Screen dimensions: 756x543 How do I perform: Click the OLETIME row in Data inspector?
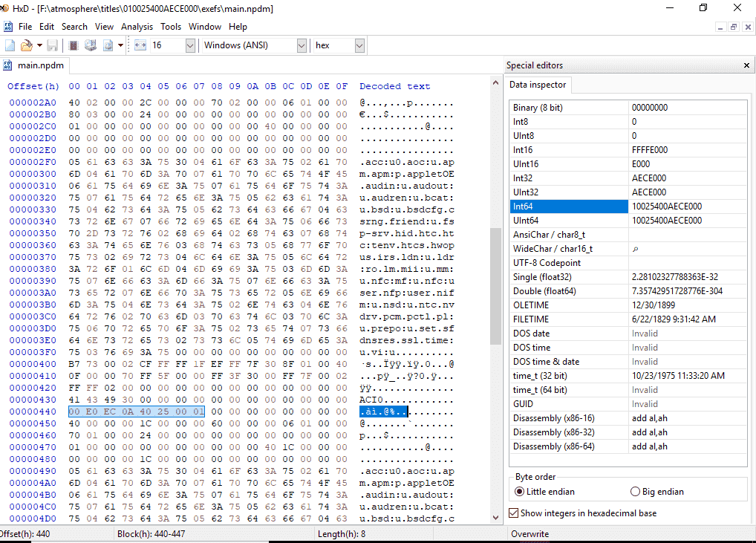(628, 305)
